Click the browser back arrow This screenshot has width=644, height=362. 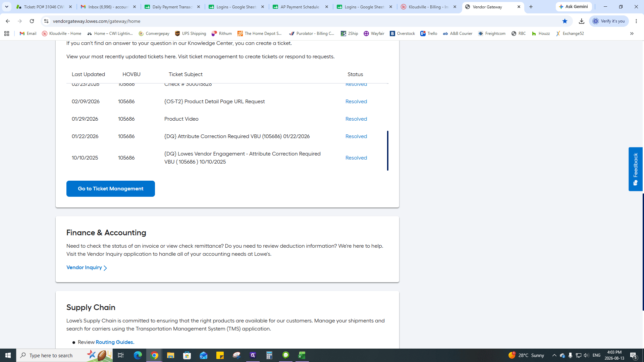click(x=8, y=21)
